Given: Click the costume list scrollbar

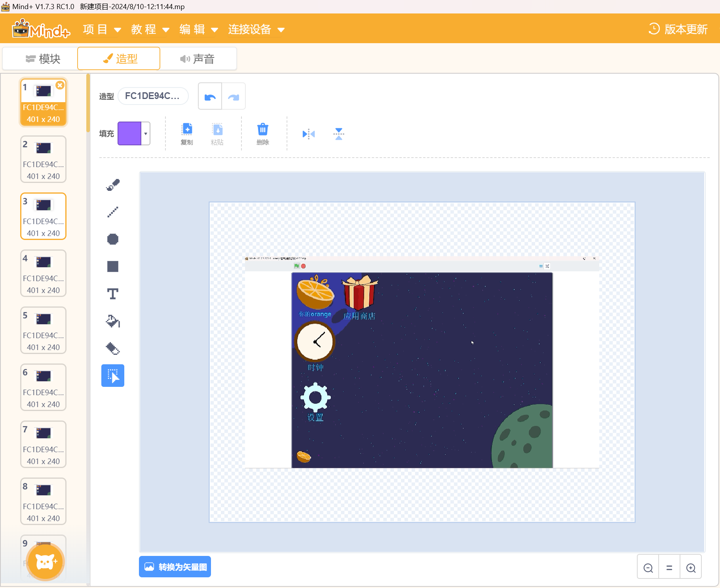Looking at the screenshot, I should point(88,103).
